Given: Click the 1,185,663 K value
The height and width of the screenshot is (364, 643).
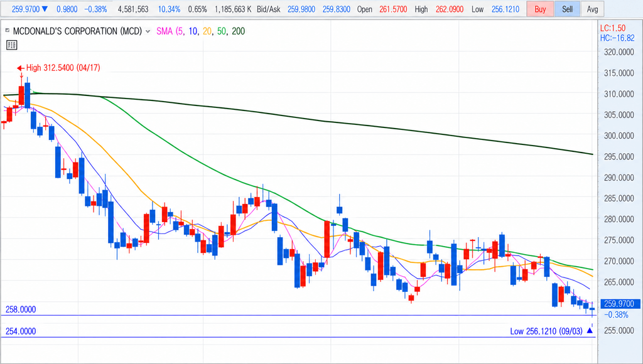Looking at the screenshot, I should point(233,9).
